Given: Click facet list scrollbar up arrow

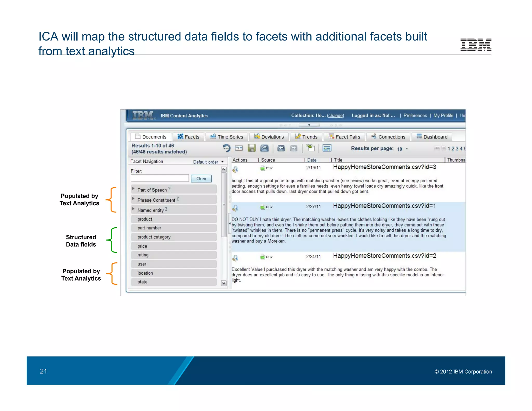Looking at the screenshot, I should [224, 170].
